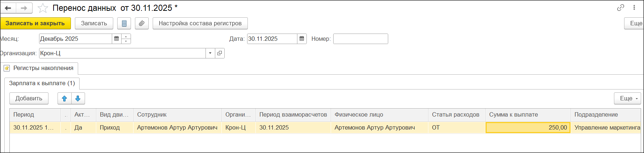Open the Организация record in a form
This screenshot has width=644, height=153.
(x=220, y=53)
